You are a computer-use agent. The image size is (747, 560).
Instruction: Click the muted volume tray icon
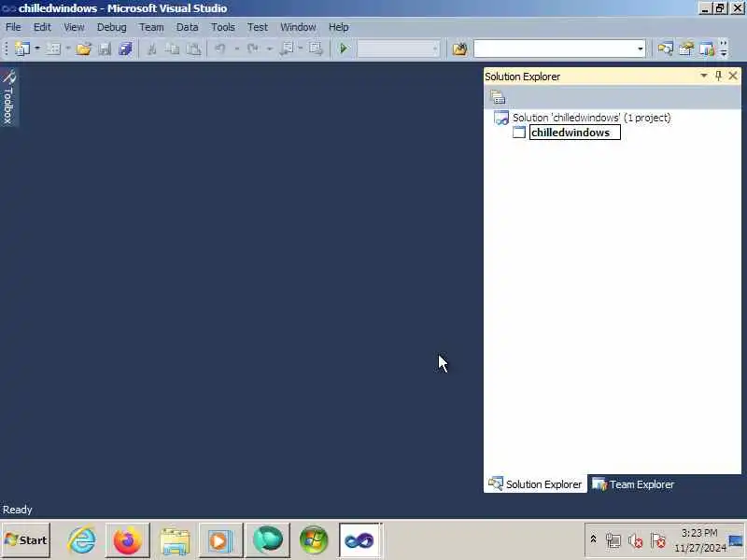(635, 540)
